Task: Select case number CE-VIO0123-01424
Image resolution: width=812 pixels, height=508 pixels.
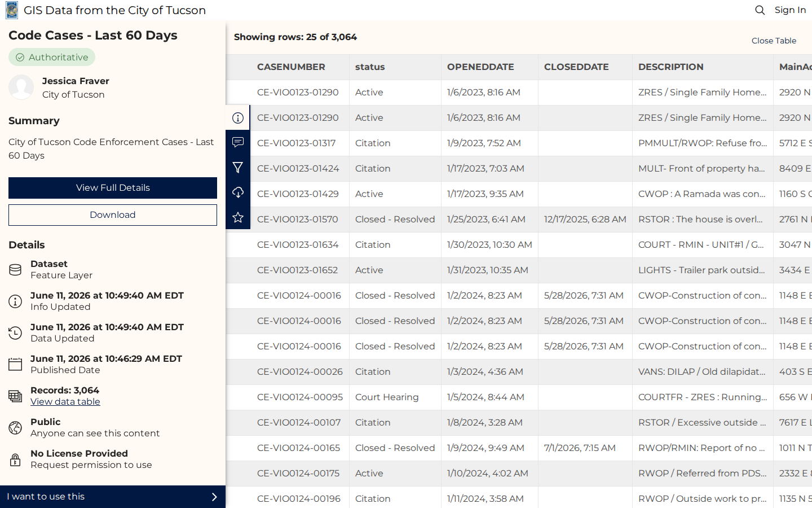Action: point(298,169)
